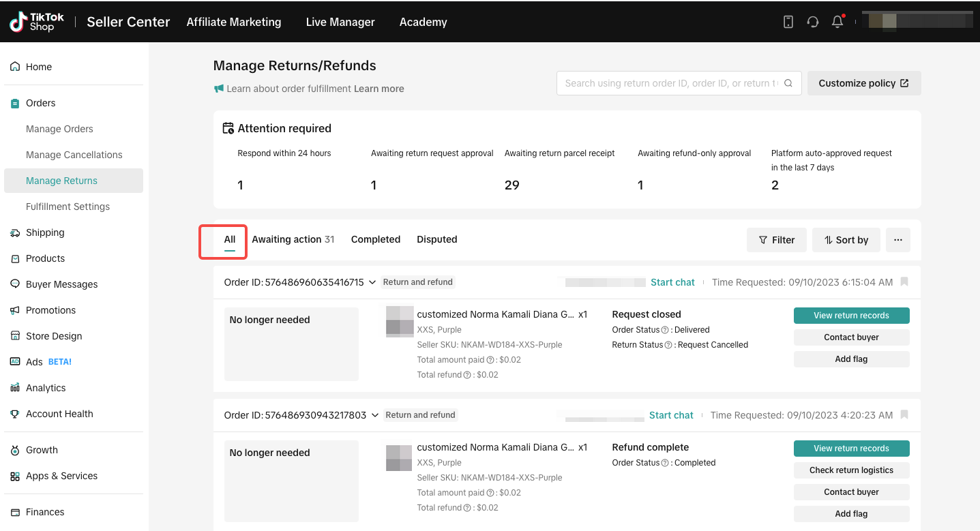This screenshot has height=531, width=980.
Task: Click Customize policy button
Action: tap(863, 83)
